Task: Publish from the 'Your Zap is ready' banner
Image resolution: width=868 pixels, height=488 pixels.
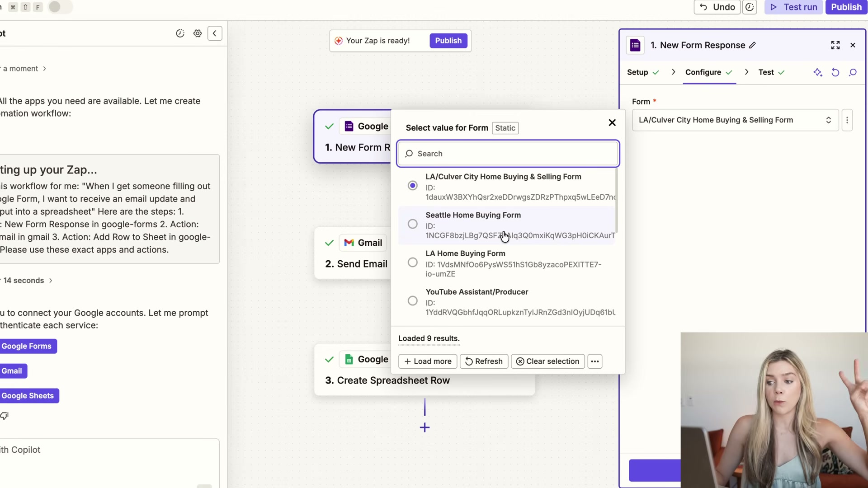Action: (x=448, y=41)
